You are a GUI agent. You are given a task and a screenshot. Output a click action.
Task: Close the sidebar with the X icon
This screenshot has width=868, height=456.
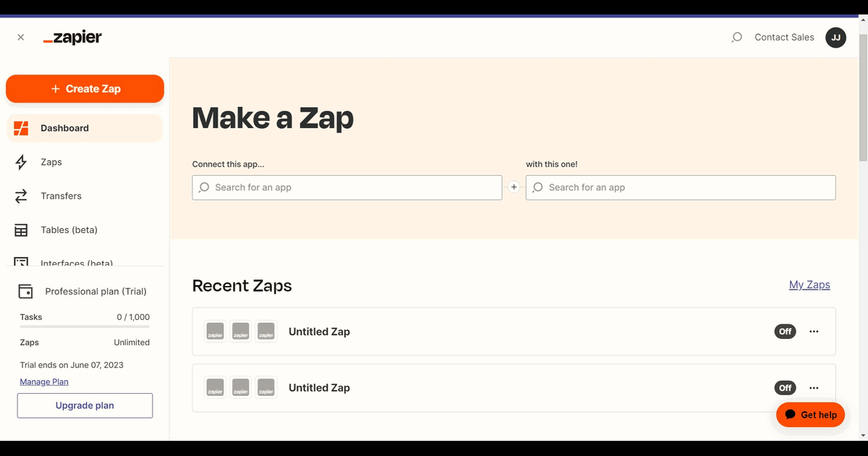click(20, 38)
